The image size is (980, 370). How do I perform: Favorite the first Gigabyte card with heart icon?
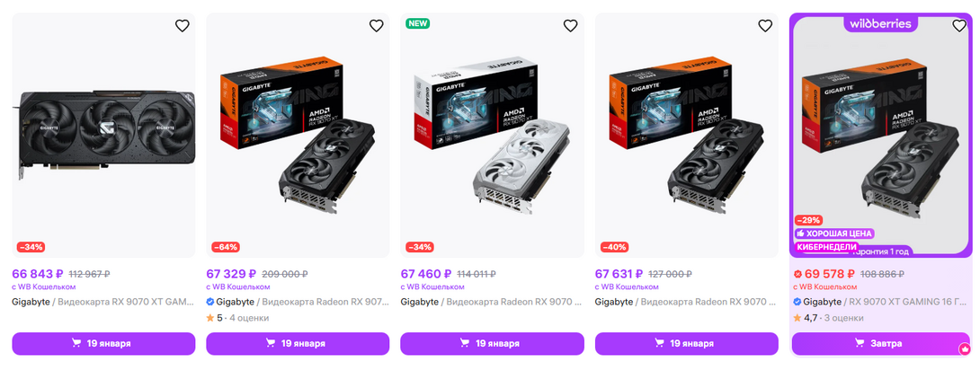pyautogui.click(x=182, y=26)
